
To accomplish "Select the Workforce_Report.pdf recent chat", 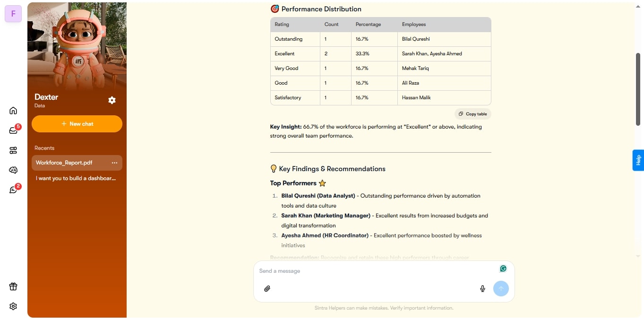I will click(64, 163).
